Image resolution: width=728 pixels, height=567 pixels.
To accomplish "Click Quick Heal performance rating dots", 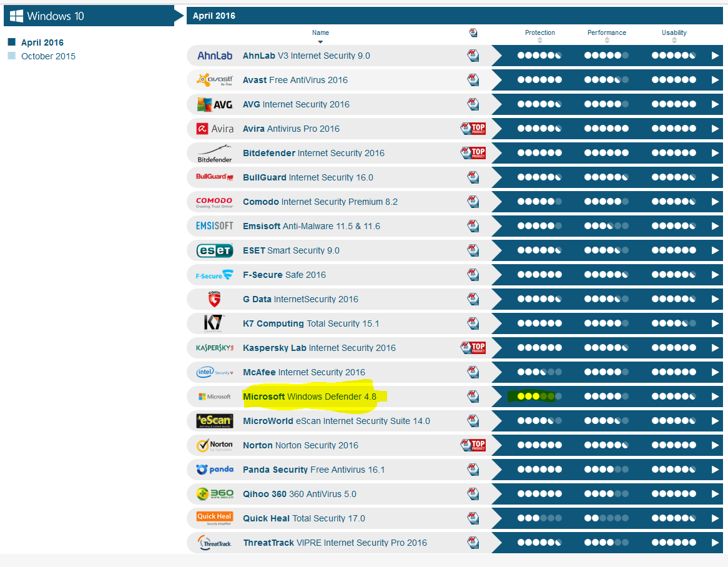I will pyautogui.click(x=606, y=518).
